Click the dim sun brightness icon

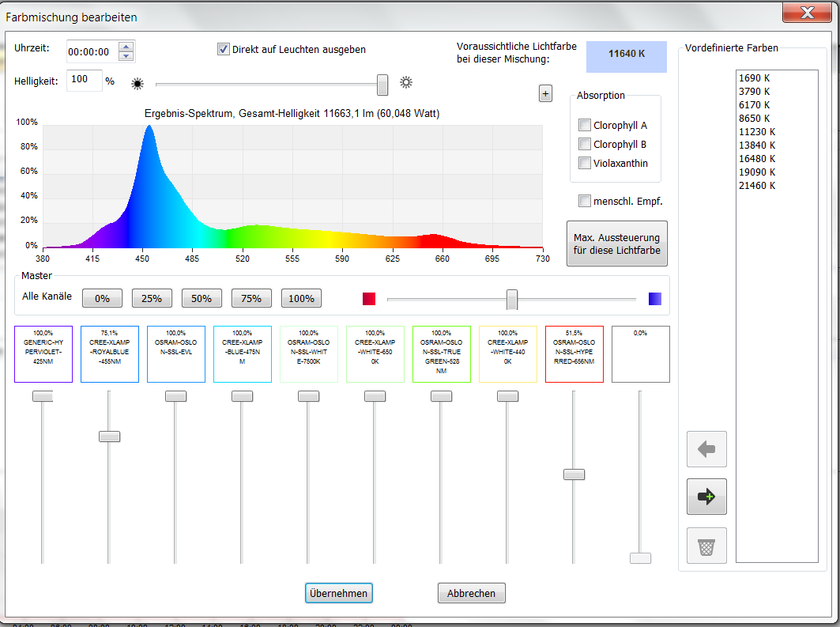tap(137, 82)
